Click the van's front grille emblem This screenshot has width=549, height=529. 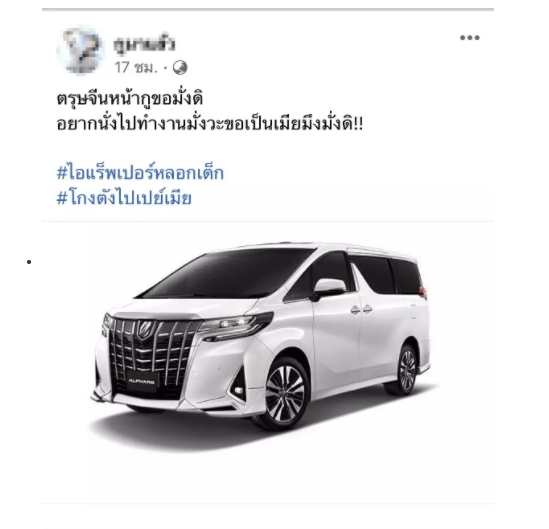click(143, 330)
